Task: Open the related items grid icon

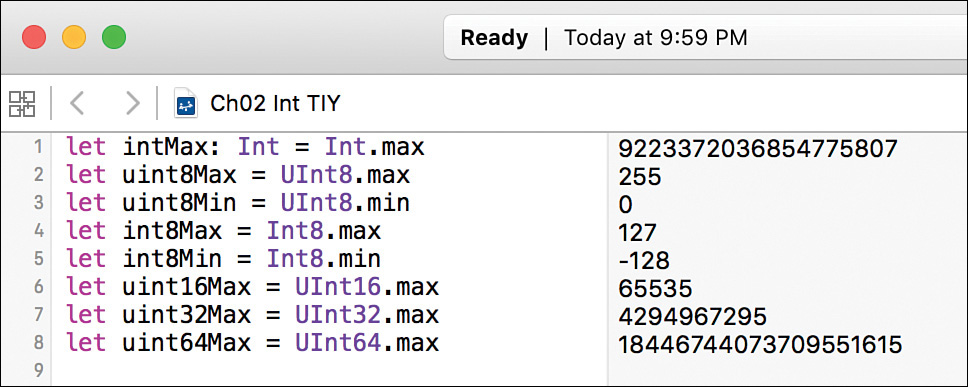Action: click(x=22, y=104)
